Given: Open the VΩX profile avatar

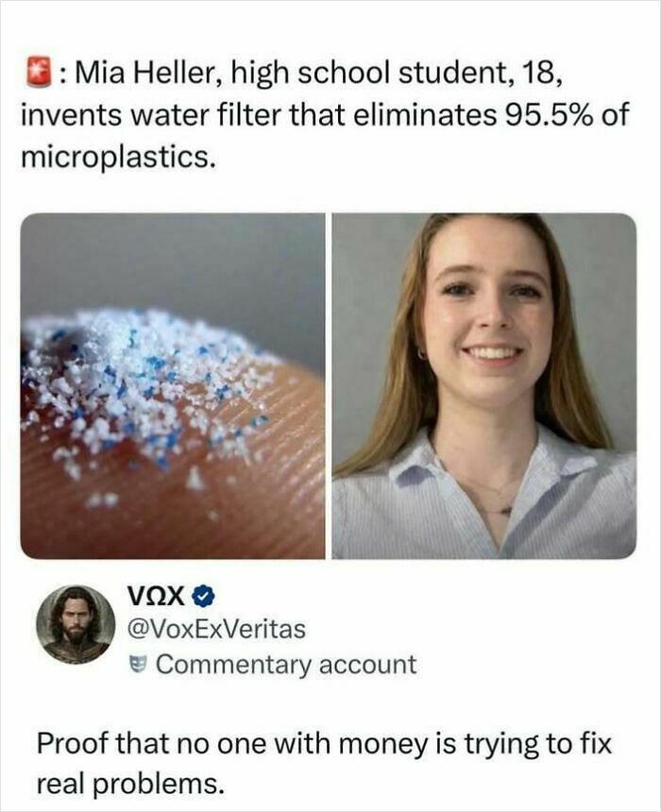Looking at the screenshot, I should click(76, 624).
